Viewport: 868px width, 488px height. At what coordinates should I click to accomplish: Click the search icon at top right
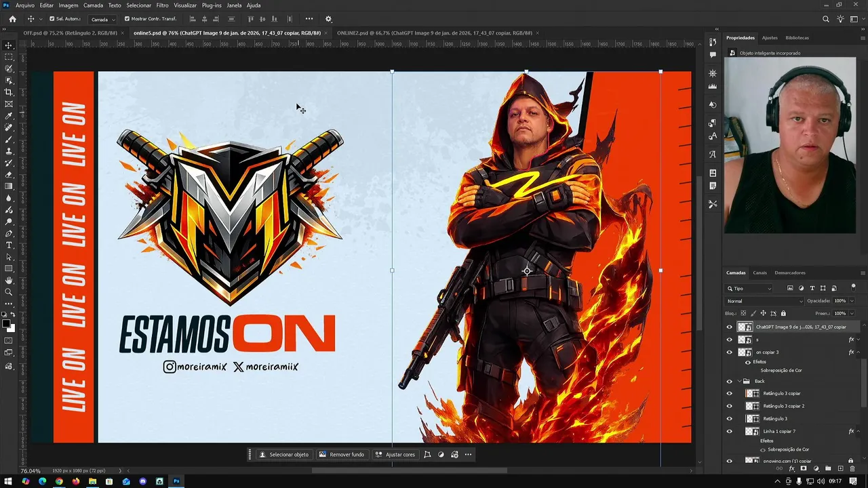825,19
